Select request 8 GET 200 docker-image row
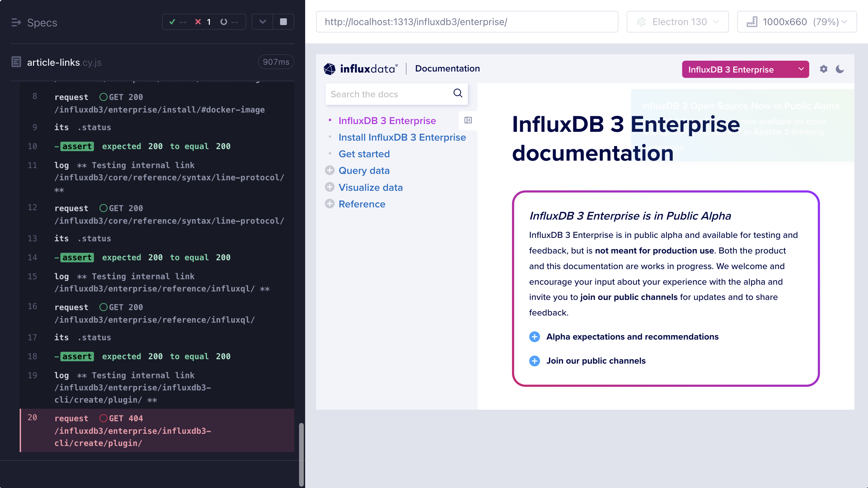Viewport: 868px width, 488px height. 157,103
